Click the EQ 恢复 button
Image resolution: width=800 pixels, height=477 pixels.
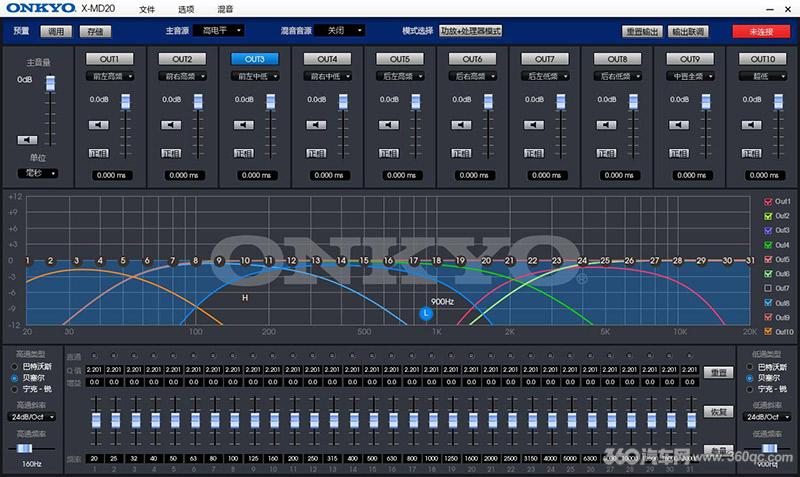718,412
